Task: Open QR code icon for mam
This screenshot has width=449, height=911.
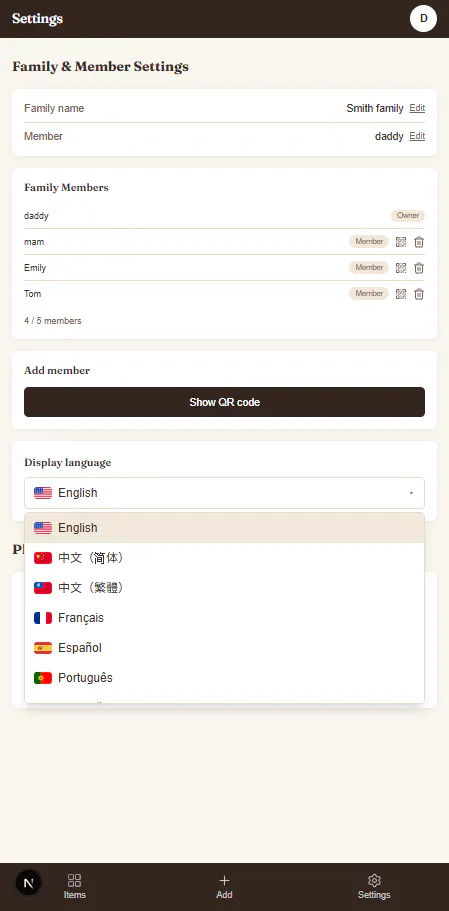Action: click(x=401, y=242)
